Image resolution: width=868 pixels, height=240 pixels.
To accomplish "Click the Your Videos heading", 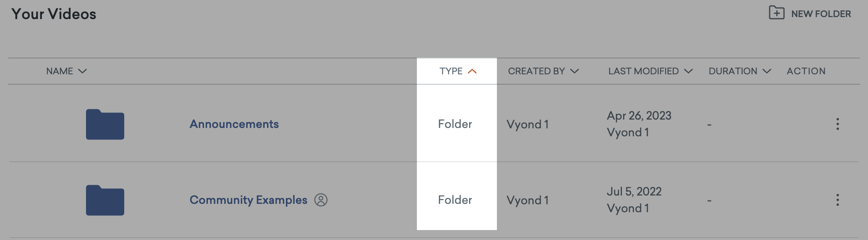I will point(54,14).
